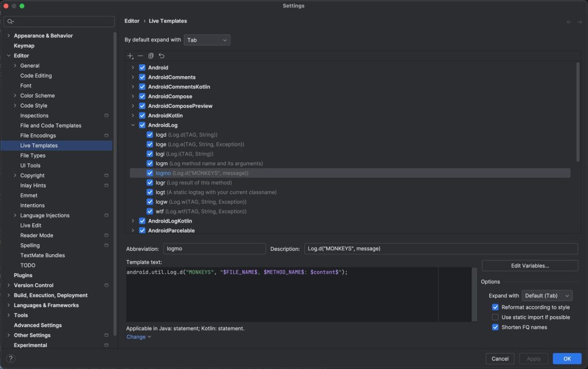
Task: Enable Use static import if possible
Action: [x=495, y=316]
